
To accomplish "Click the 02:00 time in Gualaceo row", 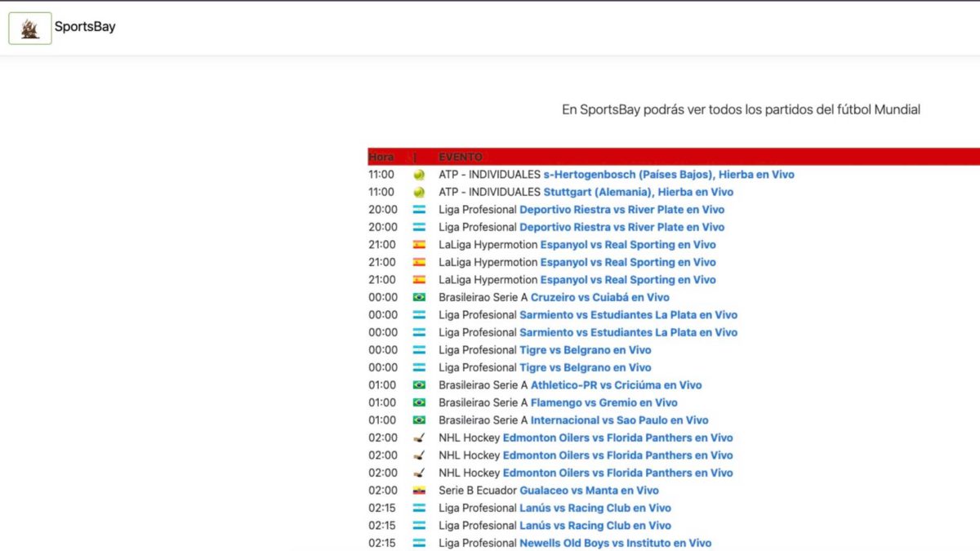I will pos(383,491).
